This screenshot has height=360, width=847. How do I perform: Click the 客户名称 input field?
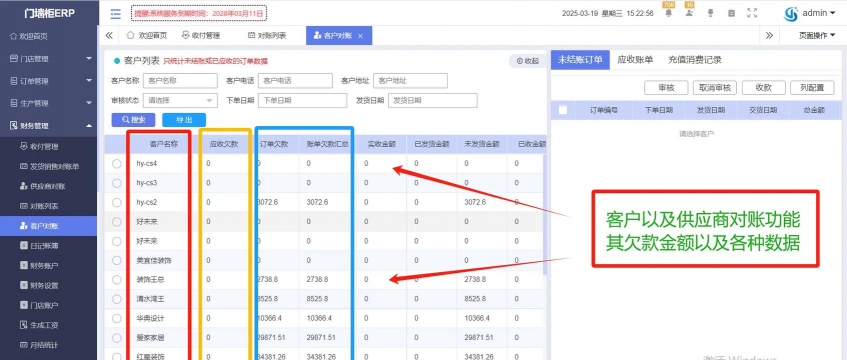click(x=180, y=81)
